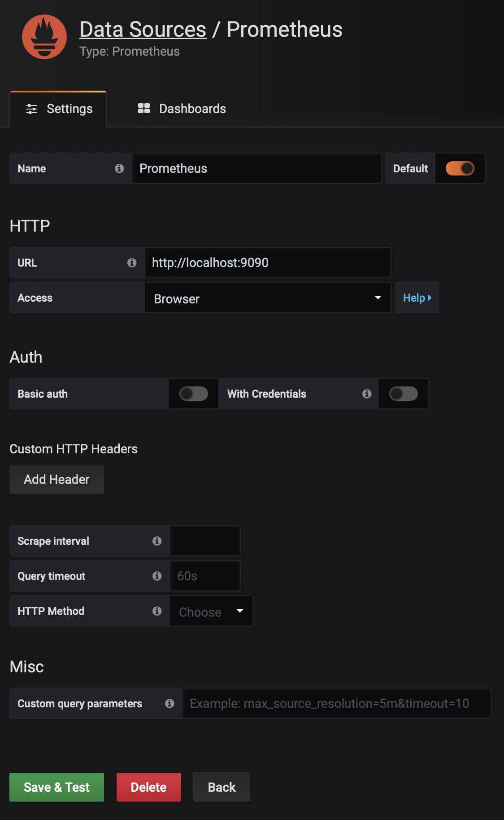
Task: Click the Type: Prometheus subtitle text
Action: [130, 52]
